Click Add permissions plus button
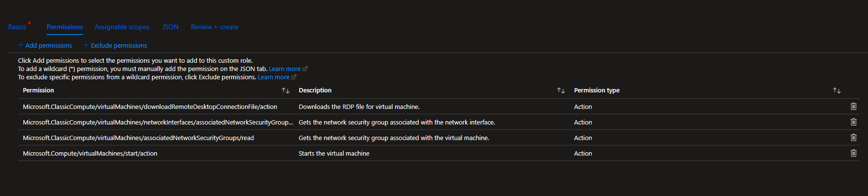868x196 pixels. coord(45,45)
